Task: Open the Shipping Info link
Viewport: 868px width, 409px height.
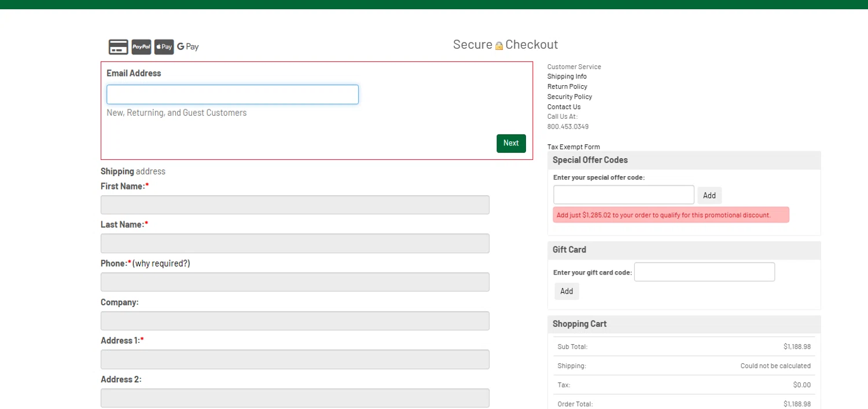Action: [x=567, y=76]
